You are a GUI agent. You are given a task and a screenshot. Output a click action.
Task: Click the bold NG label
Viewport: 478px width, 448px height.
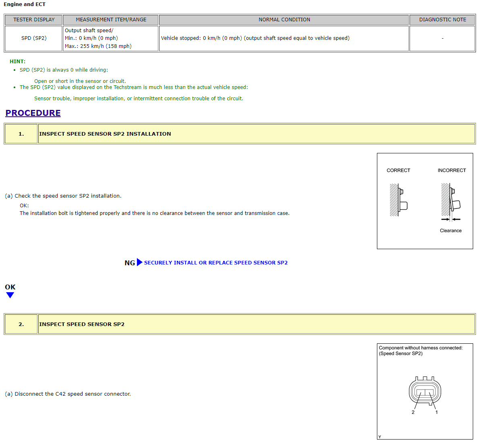130,263
